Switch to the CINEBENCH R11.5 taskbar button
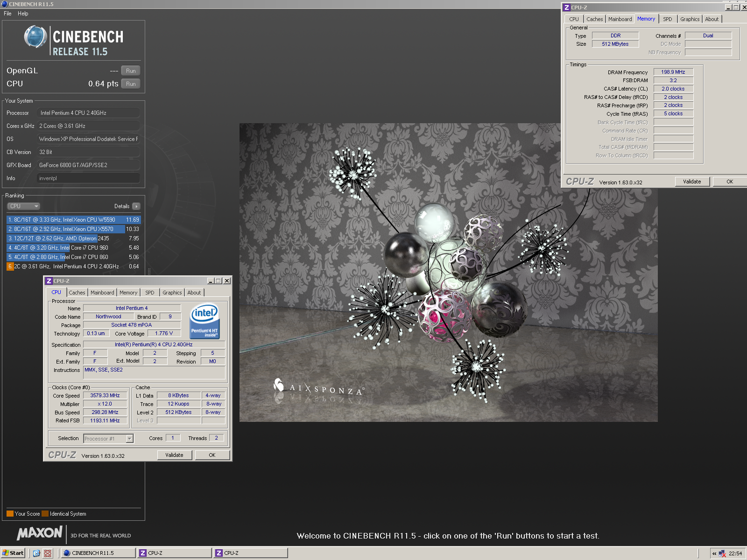This screenshot has width=747, height=560. pyautogui.click(x=98, y=553)
